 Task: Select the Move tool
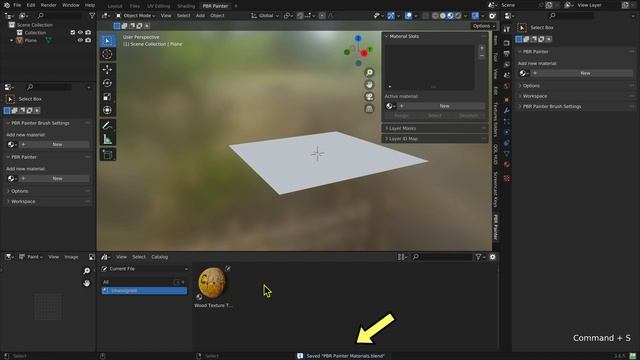pyautogui.click(x=108, y=69)
